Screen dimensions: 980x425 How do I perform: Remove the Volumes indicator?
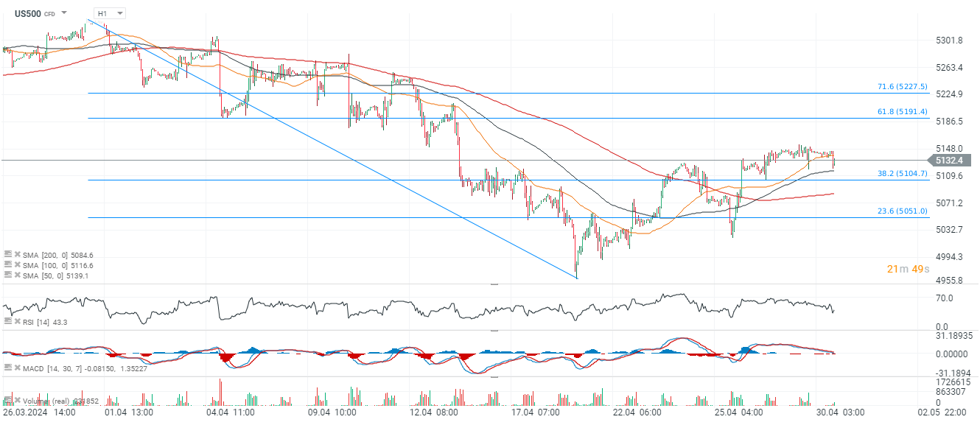[x=17, y=401]
